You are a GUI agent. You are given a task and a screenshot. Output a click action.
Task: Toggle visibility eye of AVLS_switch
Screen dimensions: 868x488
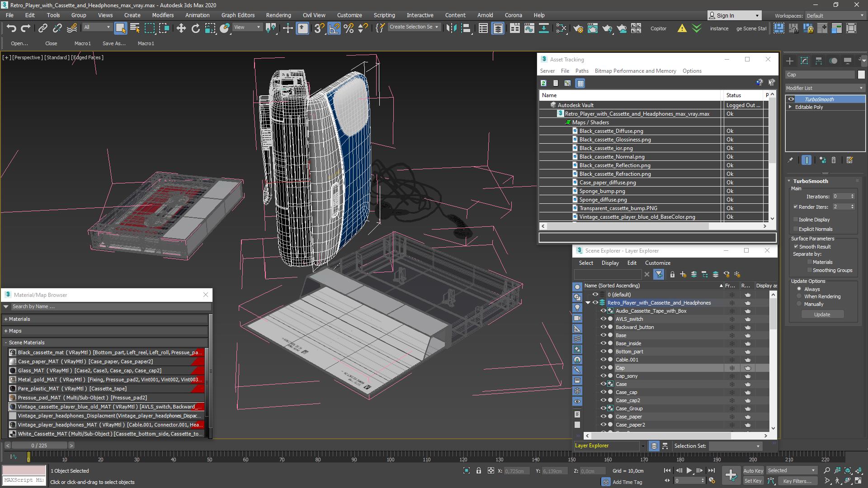click(x=603, y=319)
